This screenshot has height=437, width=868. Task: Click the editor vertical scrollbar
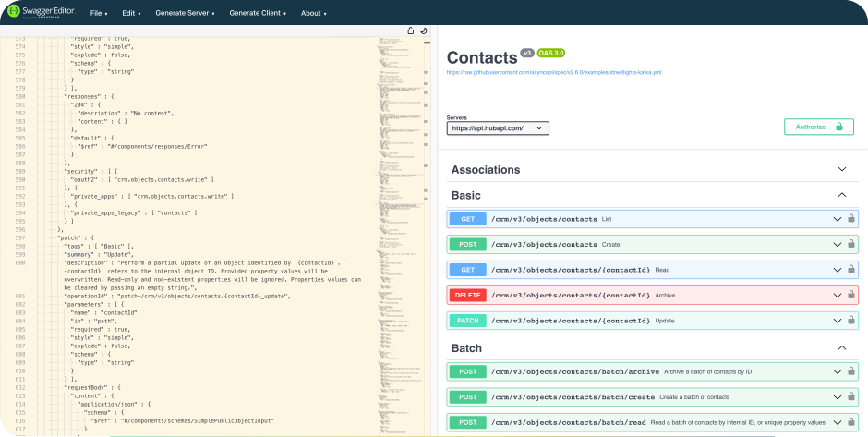coord(426,236)
